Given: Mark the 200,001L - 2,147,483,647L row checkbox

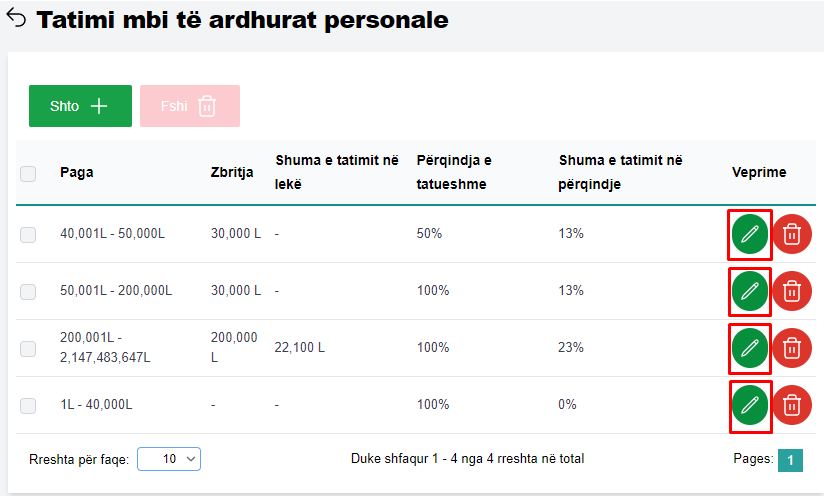Looking at the screenshot, I should pos(28,348).
